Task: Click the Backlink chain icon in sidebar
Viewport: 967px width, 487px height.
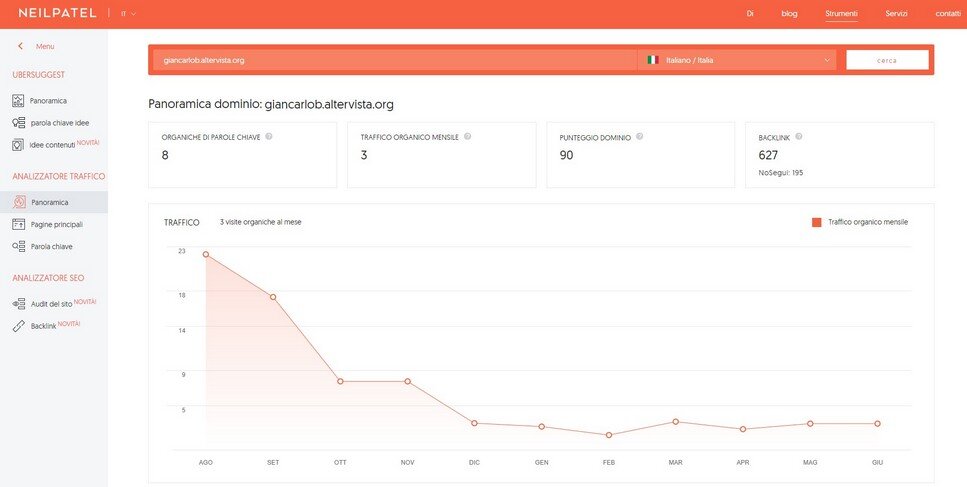Action: click(x=18, y=327)
